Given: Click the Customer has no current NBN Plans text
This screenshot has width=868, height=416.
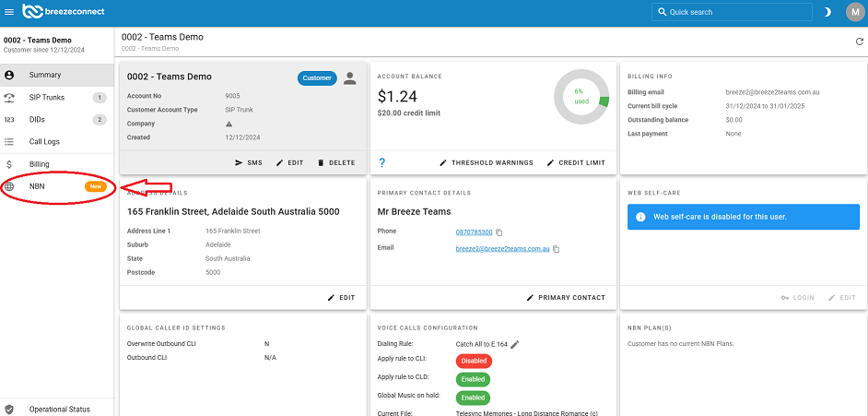Looking at the screenshot, I should pyautogui.click(x=680, y=344).
